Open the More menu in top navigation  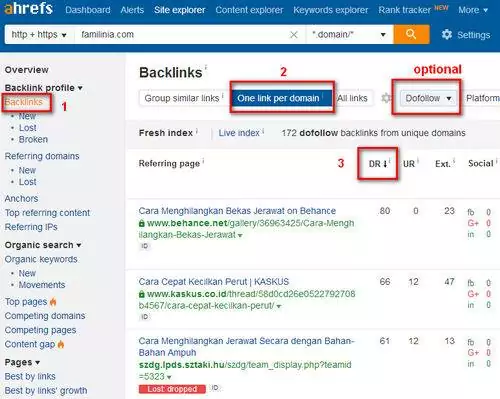[473, 10]
